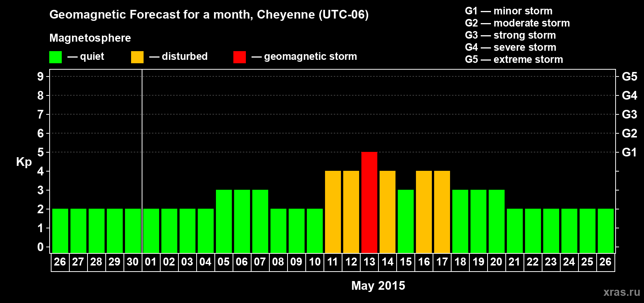The image size is (644, 303).
Task: Select the orange bar for May 12
Action: 351,212
